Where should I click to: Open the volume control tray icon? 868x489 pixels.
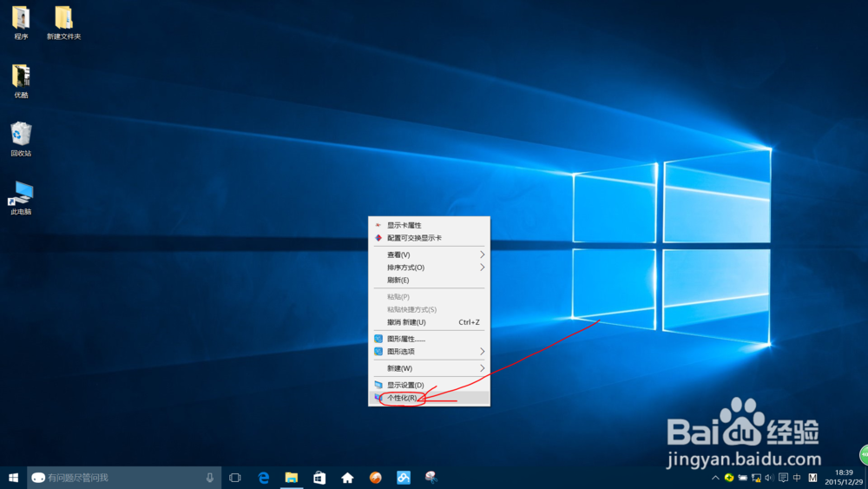click(x=769, y=478)
